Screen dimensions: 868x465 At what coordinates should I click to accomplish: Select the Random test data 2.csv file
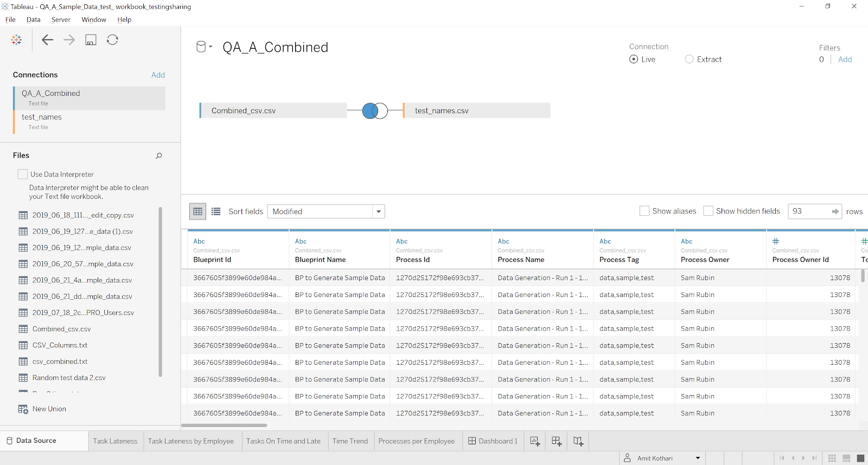pyautogui.click(x=69, y=378)
